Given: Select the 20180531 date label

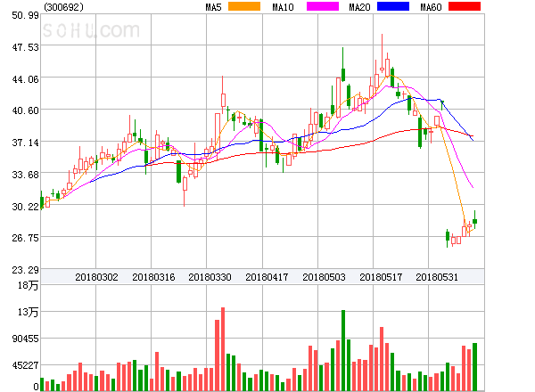Looking at the screenshot, I should (x=437, y=277).
